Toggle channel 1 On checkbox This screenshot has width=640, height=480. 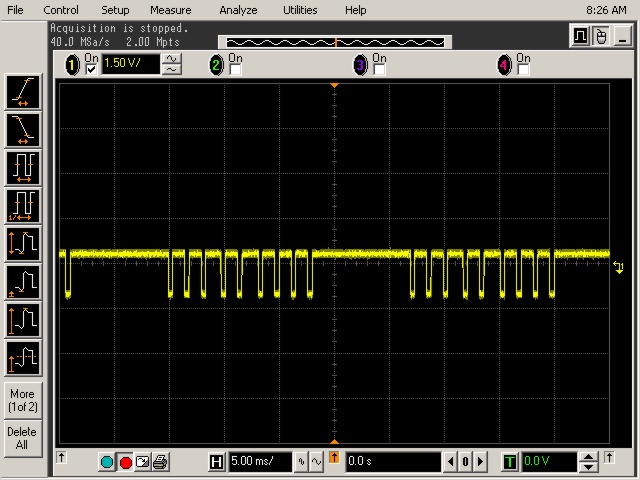[92, 71]
